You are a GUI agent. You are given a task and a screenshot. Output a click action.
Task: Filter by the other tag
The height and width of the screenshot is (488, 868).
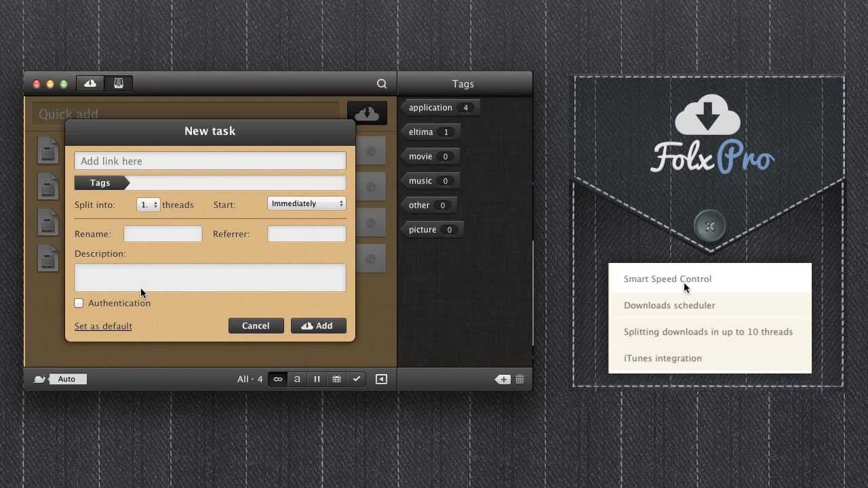429,205
